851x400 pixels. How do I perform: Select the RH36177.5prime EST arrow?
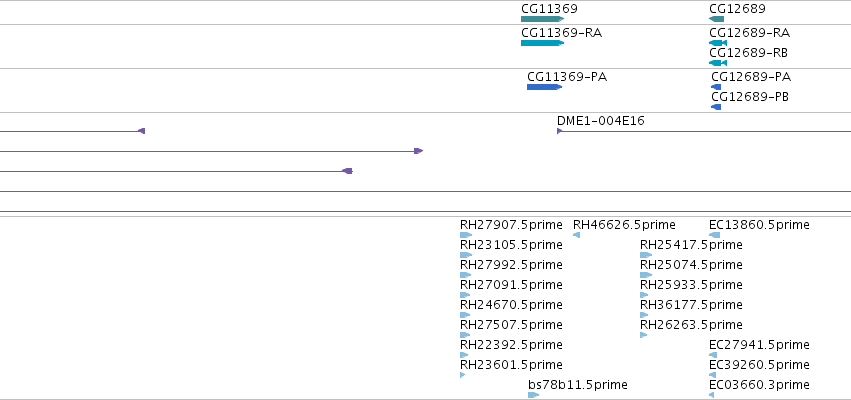tap(644, 315)
